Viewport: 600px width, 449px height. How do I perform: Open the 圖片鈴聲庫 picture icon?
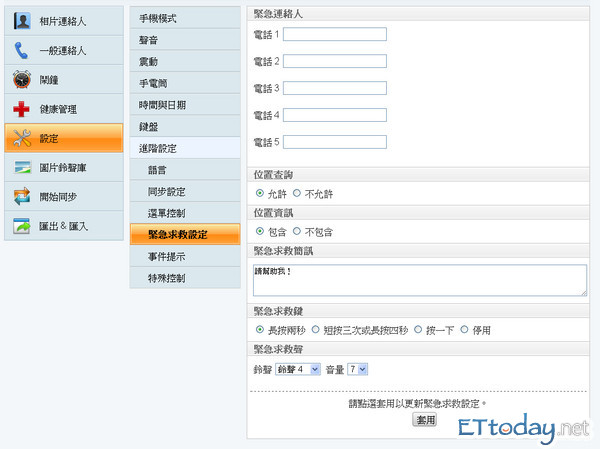click(22, 168)
